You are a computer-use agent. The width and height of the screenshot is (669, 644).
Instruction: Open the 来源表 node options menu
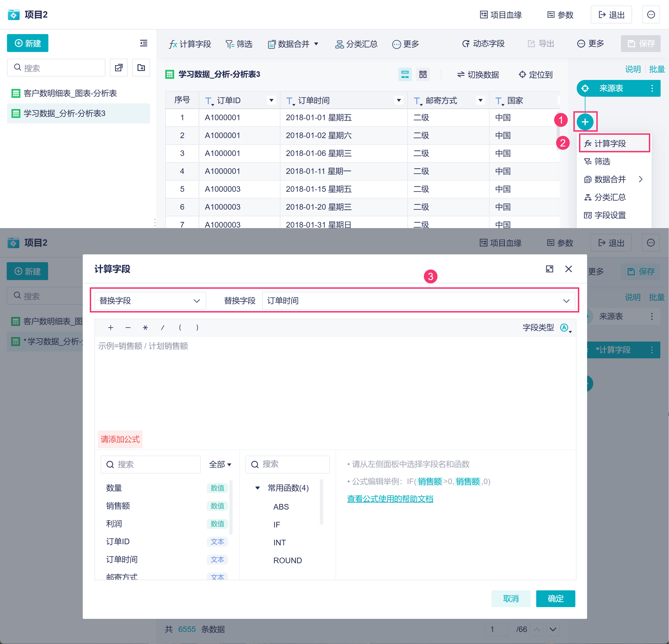(652, 88)
